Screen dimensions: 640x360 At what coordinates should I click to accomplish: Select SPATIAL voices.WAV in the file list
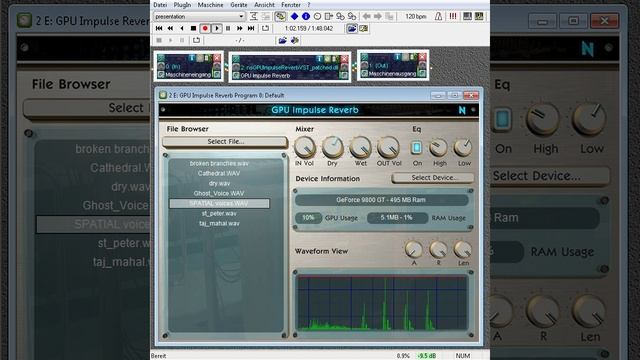tap(219, 203)
